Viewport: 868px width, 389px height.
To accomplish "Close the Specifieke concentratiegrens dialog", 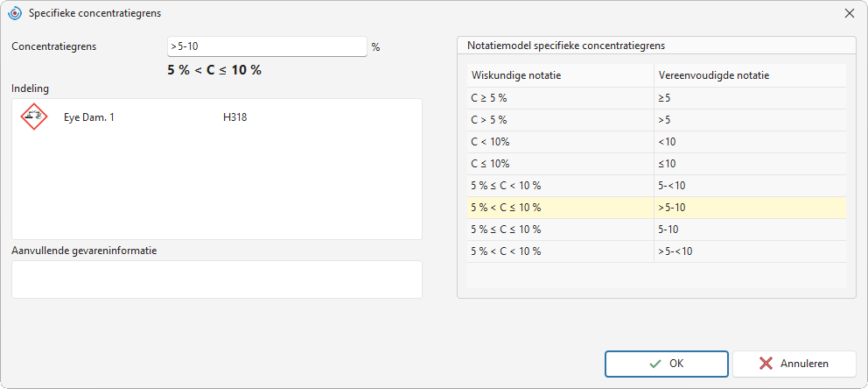I will 849,13.
